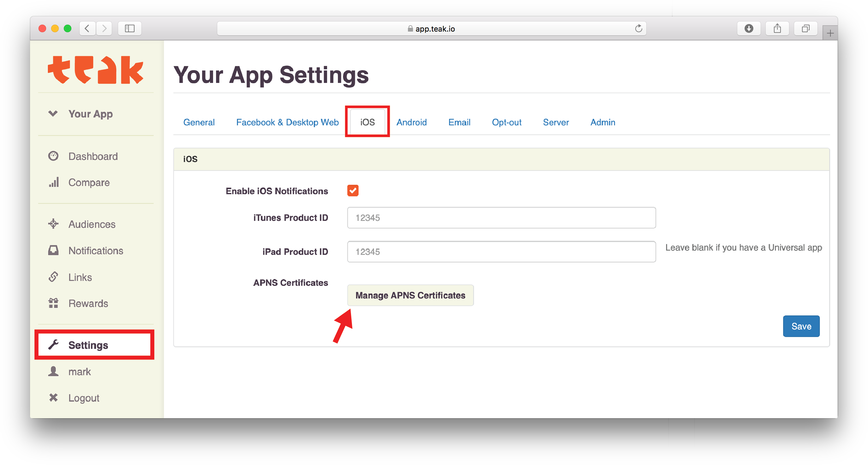The width and height of the screenshot is (868, 465).
Task: Click the Safari forward arrow button
Action: [104, 28]
